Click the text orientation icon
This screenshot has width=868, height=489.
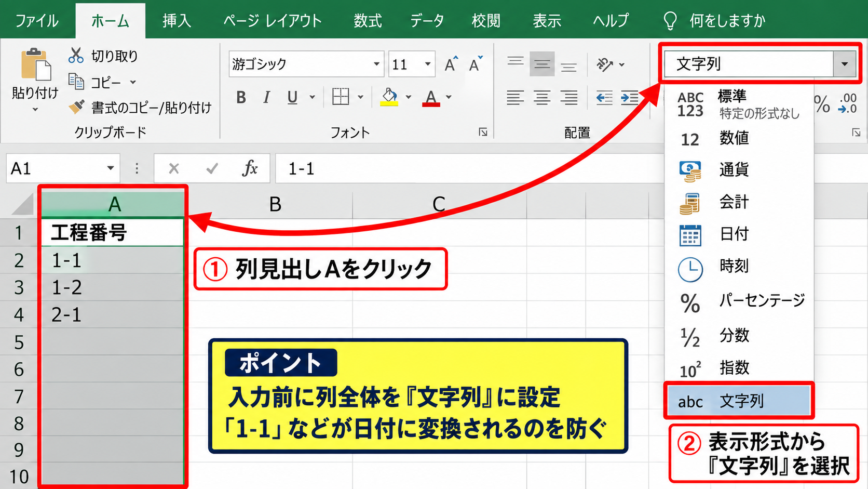tap(604, 64)
